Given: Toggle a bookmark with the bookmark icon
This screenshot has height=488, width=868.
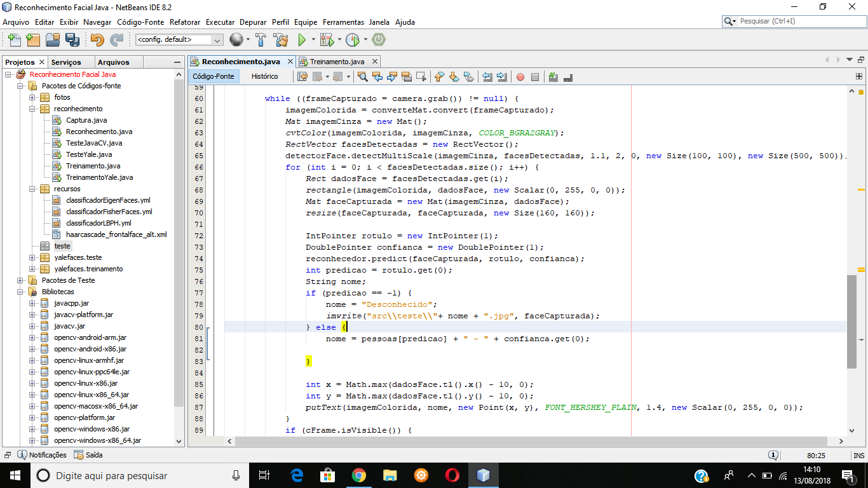Looking at the screenshot, I should tap(468, 76).
